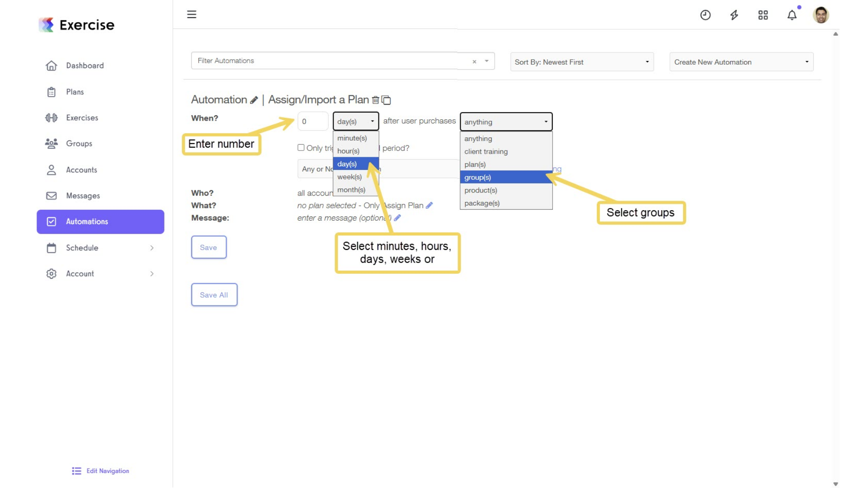Viewport: 868px width, 488px height.
Task: Open the user profile avatar
Action: pyautogui.click(x=821, y=15)
